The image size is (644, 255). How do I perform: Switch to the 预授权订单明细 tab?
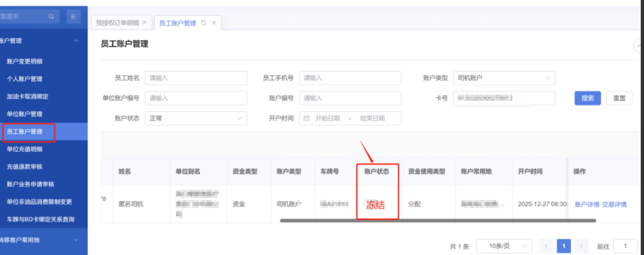point(117,23)
